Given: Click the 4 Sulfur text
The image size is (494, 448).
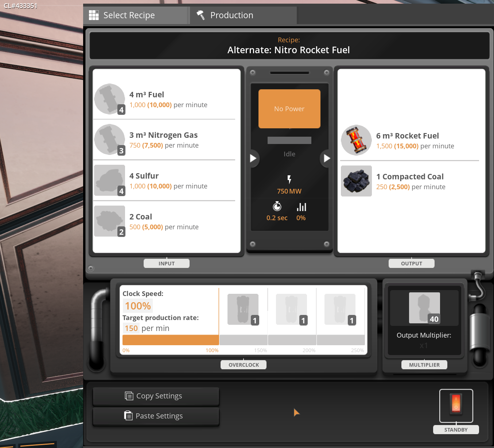Looking at the screenshot, I should (x=144, y=176).
